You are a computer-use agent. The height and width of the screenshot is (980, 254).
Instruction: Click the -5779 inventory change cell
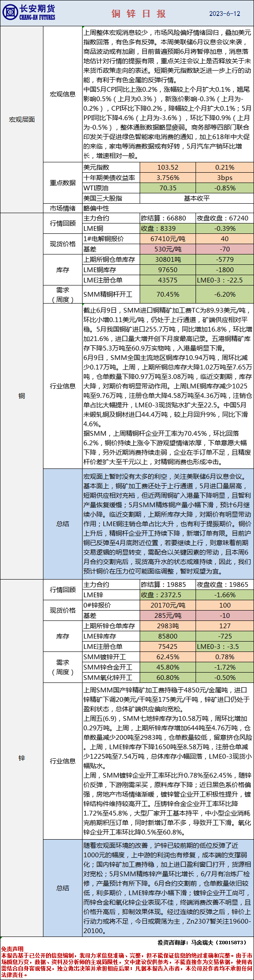click(225, 259)
